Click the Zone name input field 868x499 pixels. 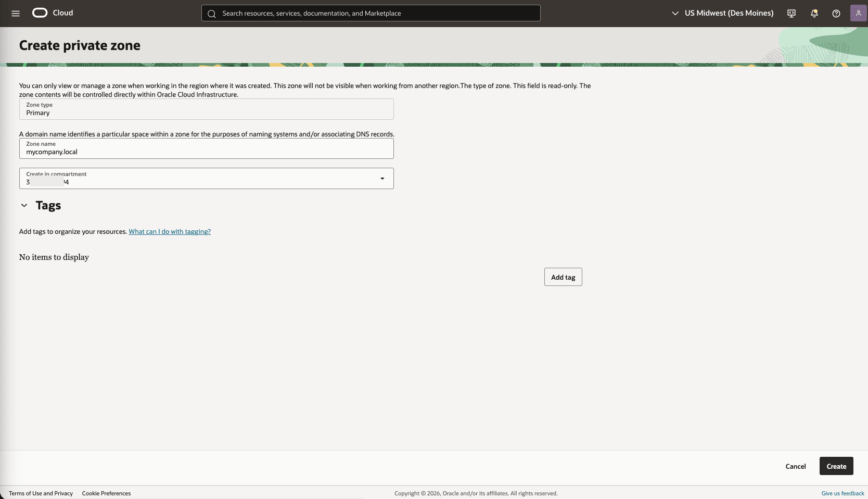pyautogui.click(x=206, y=151)
